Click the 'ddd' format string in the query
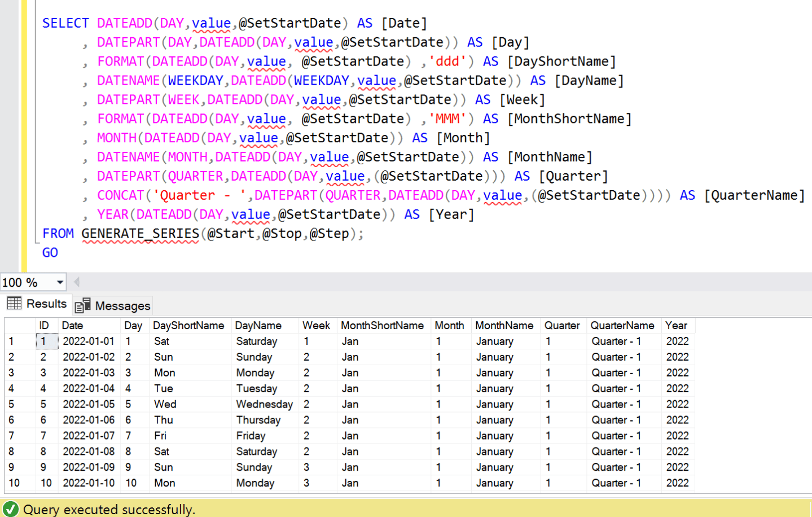812x517 pixels. (x=448, y=62)
